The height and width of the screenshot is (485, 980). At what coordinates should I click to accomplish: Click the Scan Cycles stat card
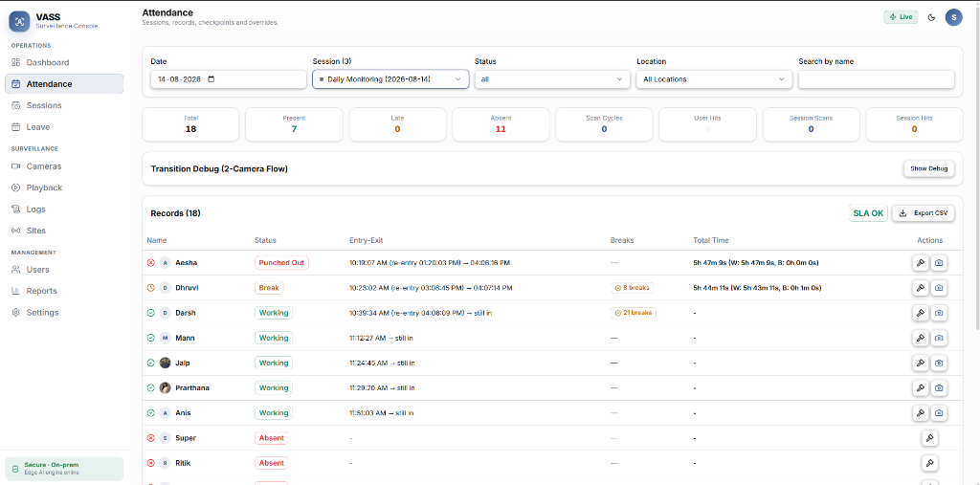[x=604, y=124]
